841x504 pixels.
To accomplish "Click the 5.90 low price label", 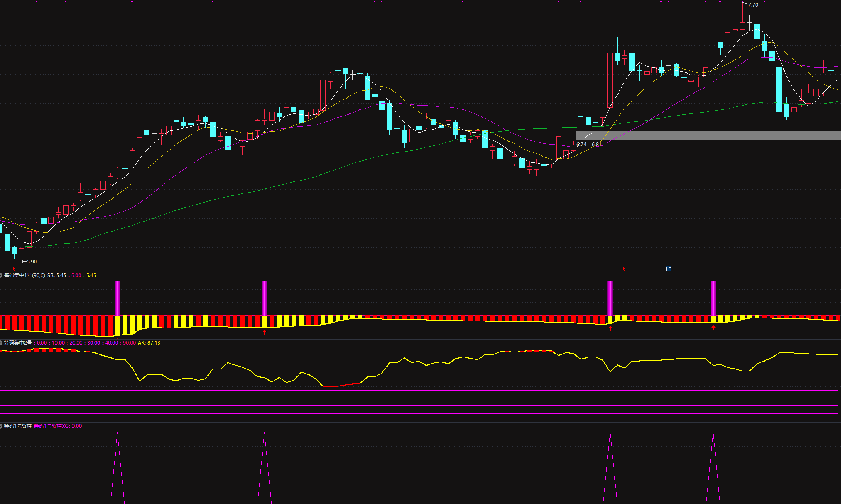I will coord(31,262).
